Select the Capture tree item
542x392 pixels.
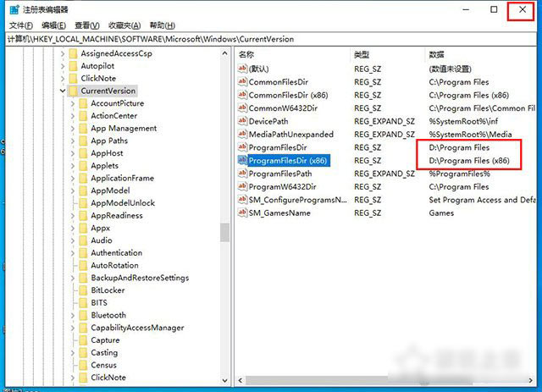(x=105, y=340)
